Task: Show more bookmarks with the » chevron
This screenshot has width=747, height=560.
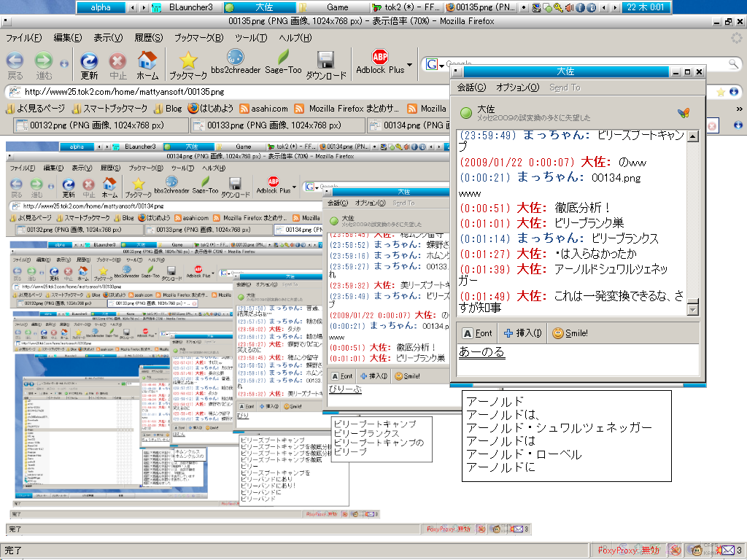Action: pos(739,109)
